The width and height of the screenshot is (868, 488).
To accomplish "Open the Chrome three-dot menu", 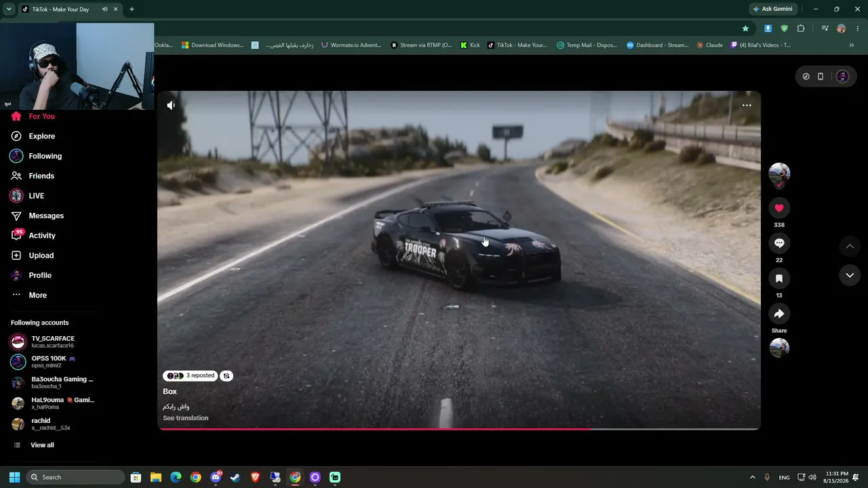I will tap(858, 28).
